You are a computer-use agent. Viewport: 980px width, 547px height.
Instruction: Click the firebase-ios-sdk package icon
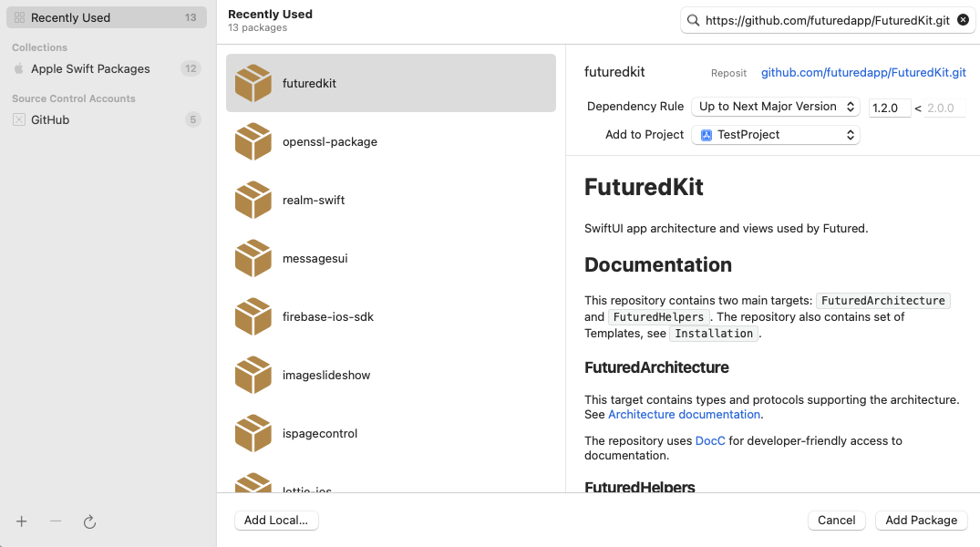coord(253,316)
